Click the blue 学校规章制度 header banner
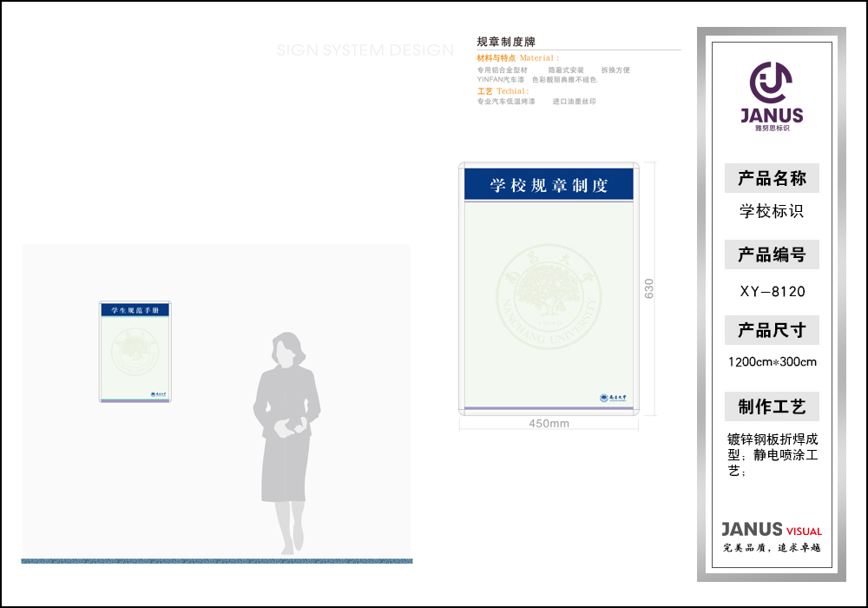868x608 pixels. [x=549, y=185]
